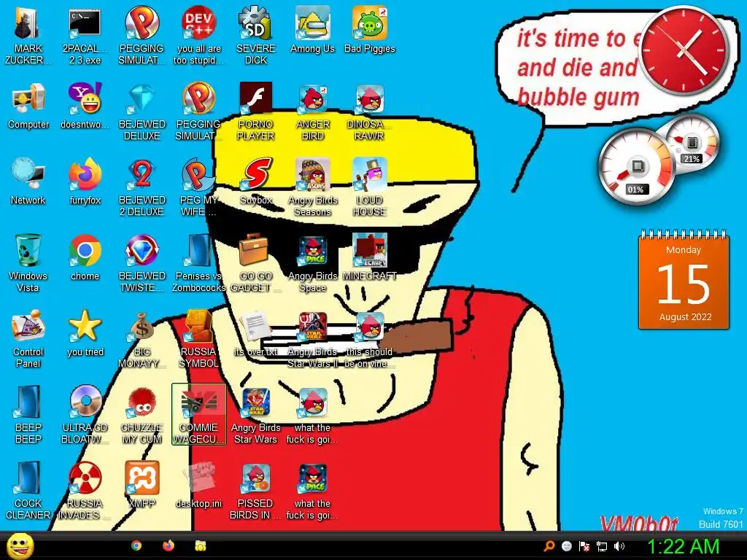Viewport: 747px width, 560px height.
Task: Open the Dev-C++ 'you all are too stupid' shortcut
Action: pos(198,35)
